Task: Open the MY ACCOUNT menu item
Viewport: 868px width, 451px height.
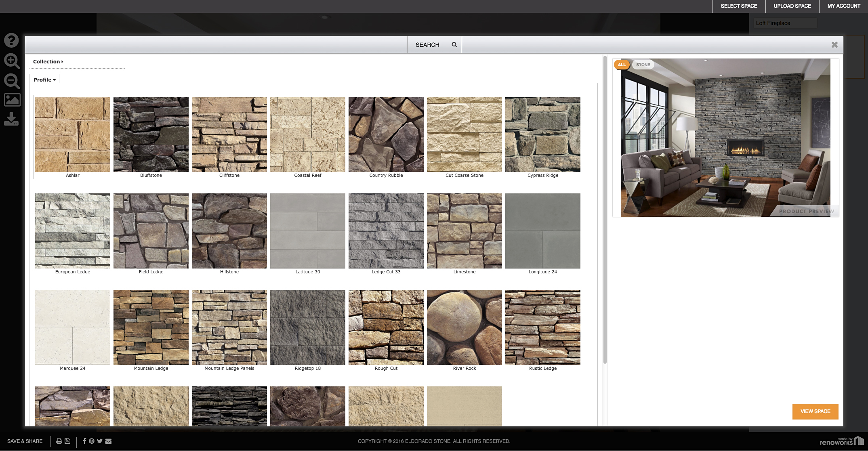Action: point(843,6)
